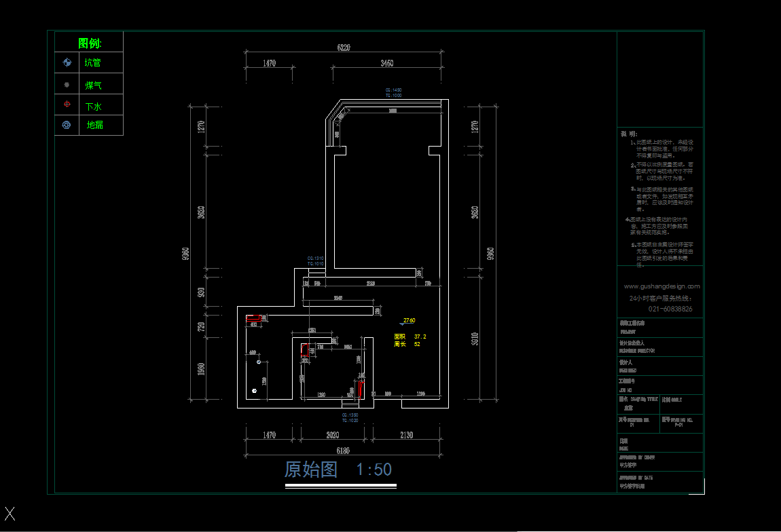Select red fixture block at top-left room
Screen dimensions: 781x532
pos(255,317)
